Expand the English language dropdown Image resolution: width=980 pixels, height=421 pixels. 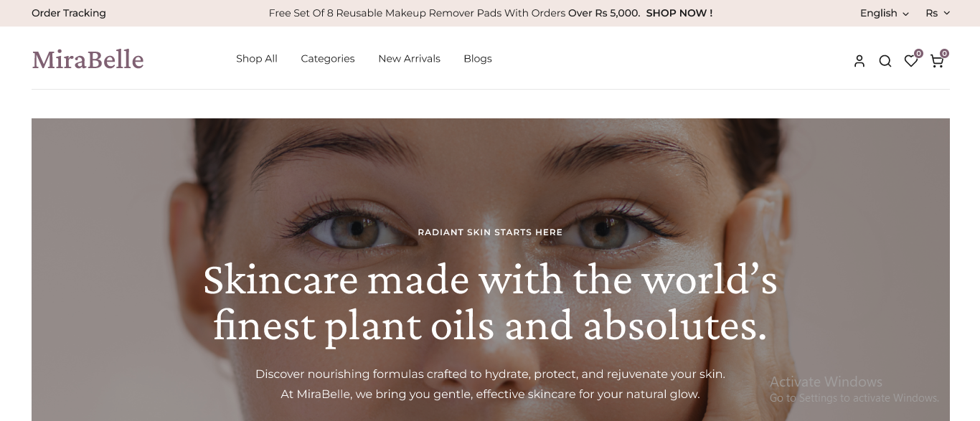[x=884, y=13]
